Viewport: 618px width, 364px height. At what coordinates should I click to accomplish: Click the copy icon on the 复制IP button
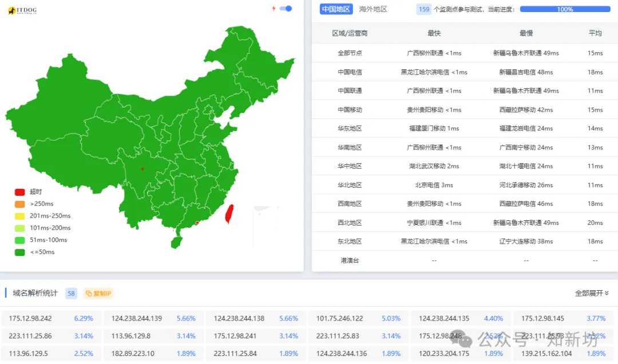(89, 293)
